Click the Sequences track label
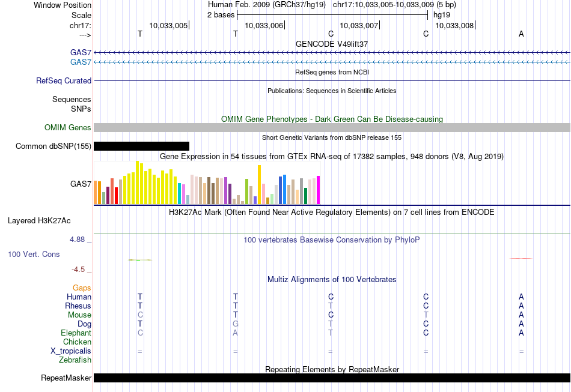 [72, 99]
